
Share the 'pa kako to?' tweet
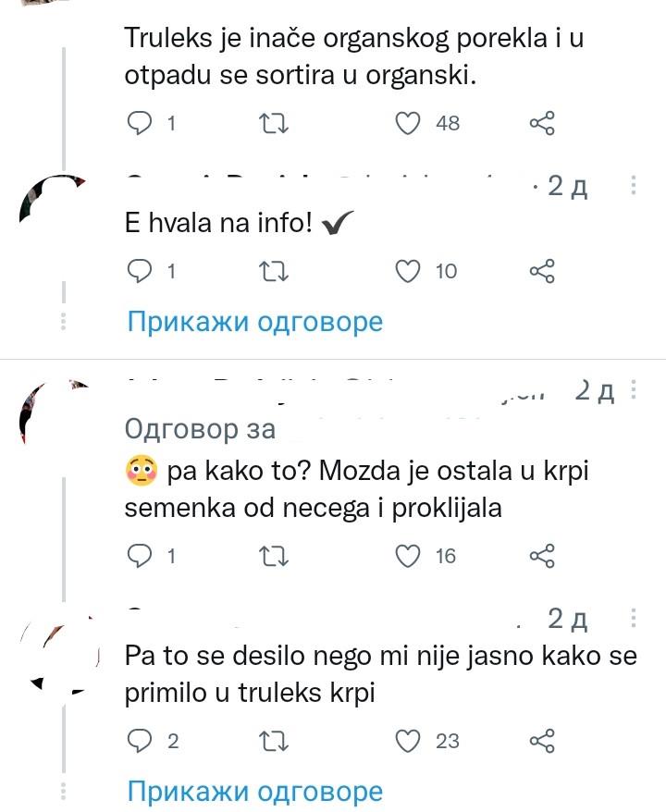[x=542, y=555]
